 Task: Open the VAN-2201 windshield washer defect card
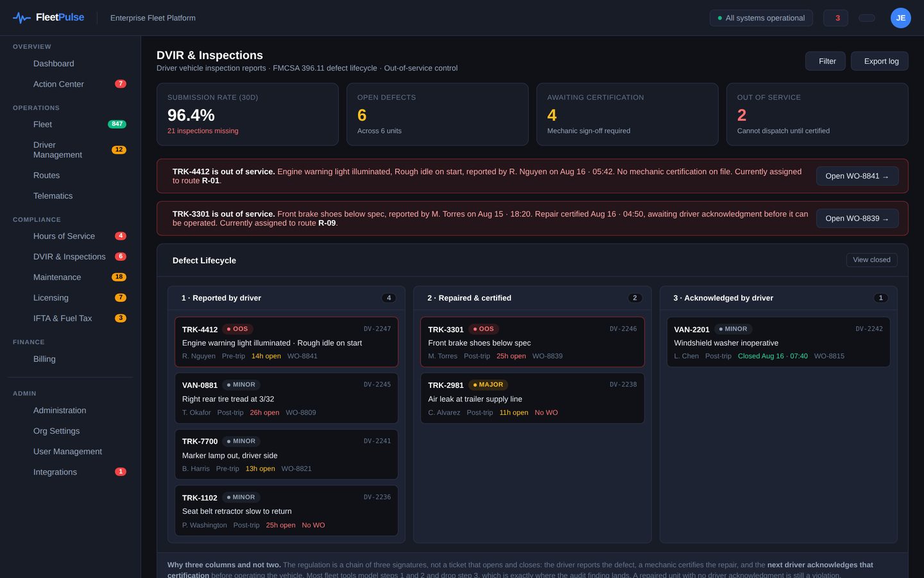(x=778, y=342)
